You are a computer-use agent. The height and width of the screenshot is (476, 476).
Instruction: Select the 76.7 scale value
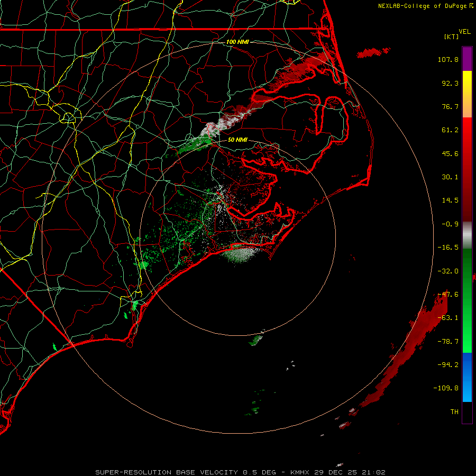[450, 106]
